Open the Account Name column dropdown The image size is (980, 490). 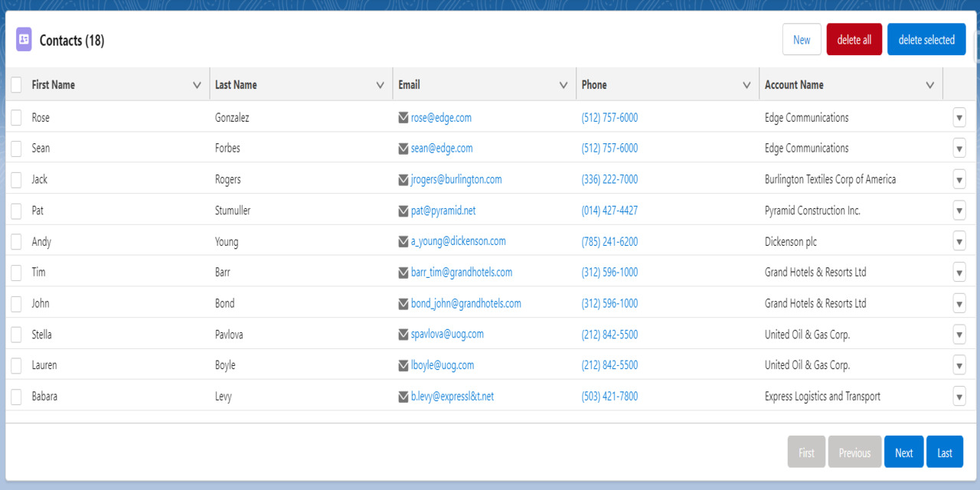tap(930, 84)
